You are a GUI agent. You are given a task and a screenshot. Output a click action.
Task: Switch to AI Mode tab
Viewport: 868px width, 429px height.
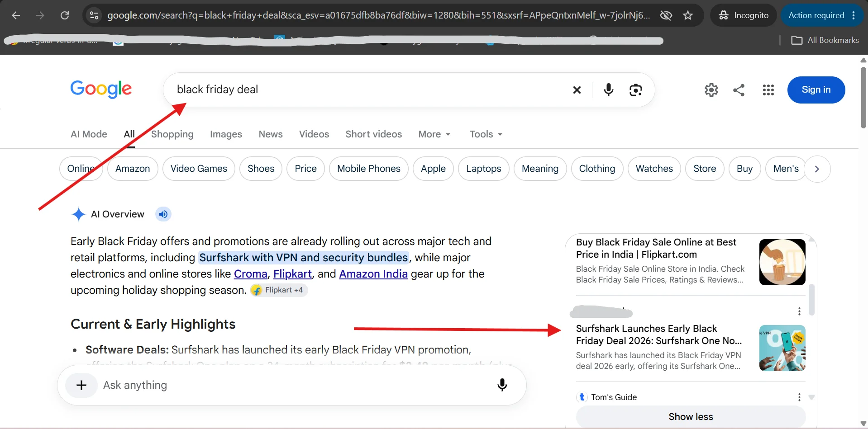point(89,134)
